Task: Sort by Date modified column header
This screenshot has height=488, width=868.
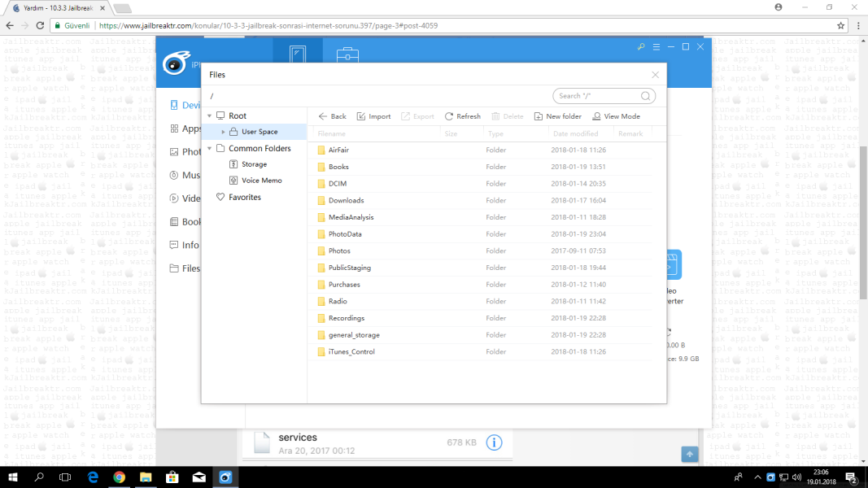Action: [x=575, y=133]
